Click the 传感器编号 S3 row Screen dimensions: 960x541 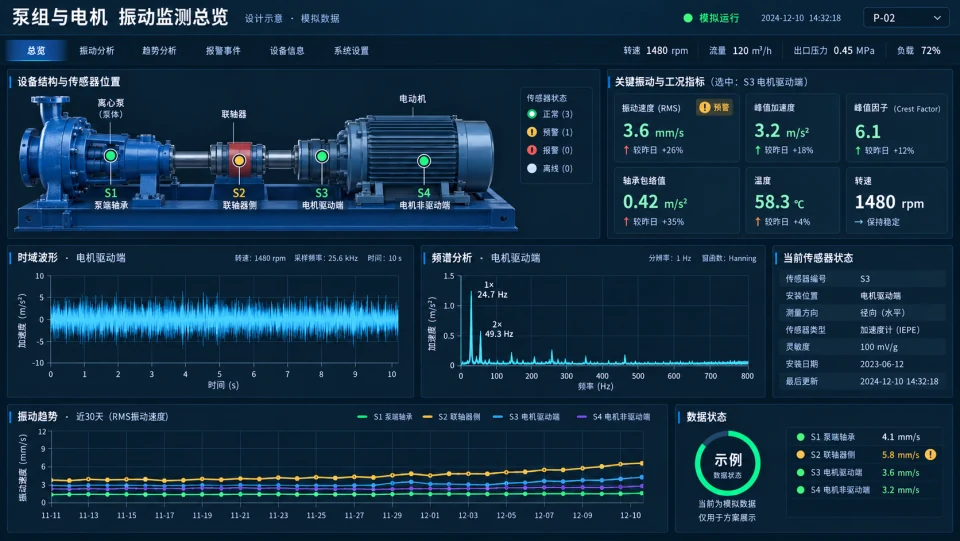[863, 278]
